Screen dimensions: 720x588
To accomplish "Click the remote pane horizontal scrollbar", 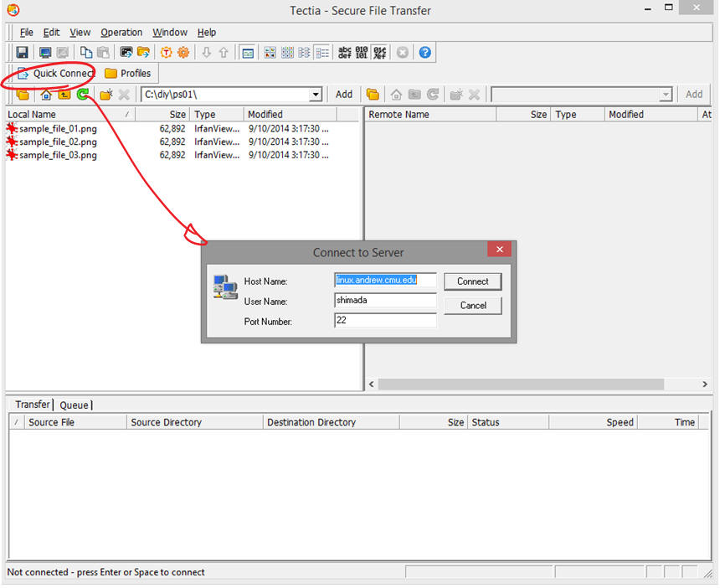I will tap(521, 384).
